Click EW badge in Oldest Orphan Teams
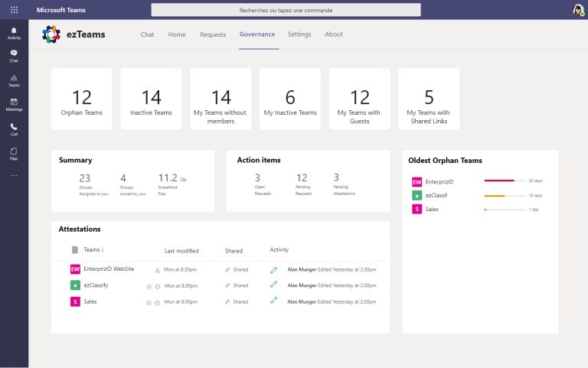The image size is (588, 368). pyautogui.click(x=416, y=182)
